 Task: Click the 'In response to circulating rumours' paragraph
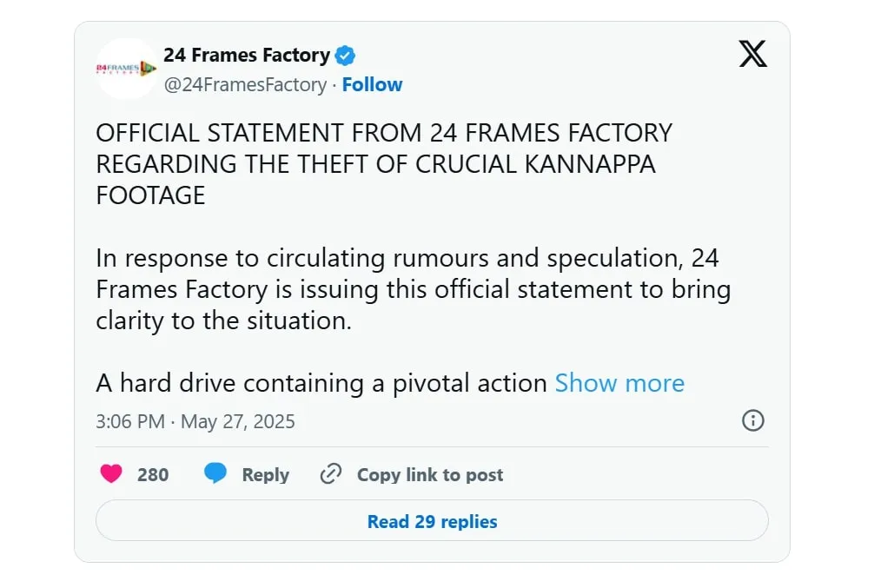pyautogui.click(x=408, y=289)
